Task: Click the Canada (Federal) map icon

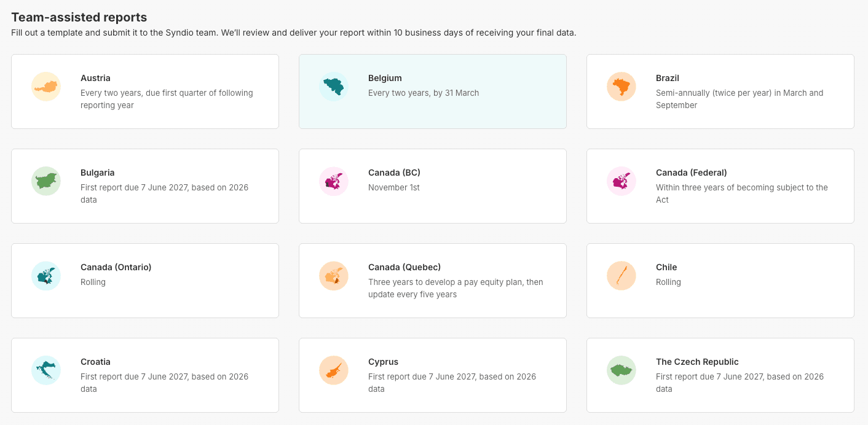Action: pos(621,181)
